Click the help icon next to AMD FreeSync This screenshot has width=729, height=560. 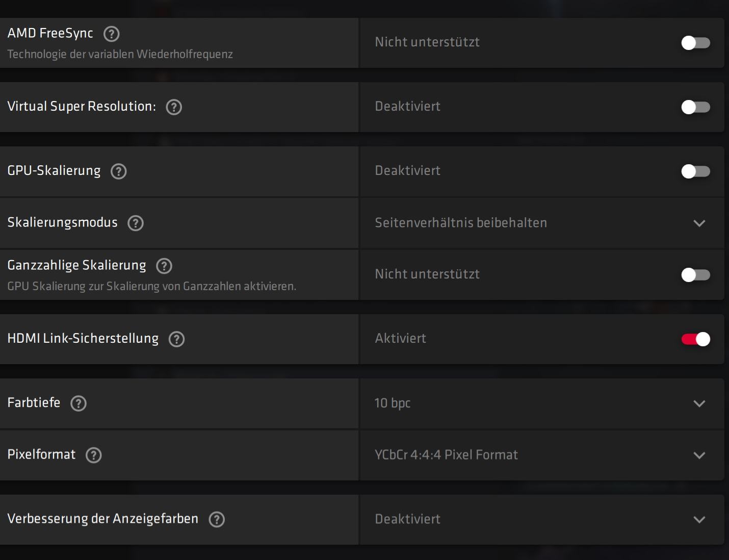point(111,34)
